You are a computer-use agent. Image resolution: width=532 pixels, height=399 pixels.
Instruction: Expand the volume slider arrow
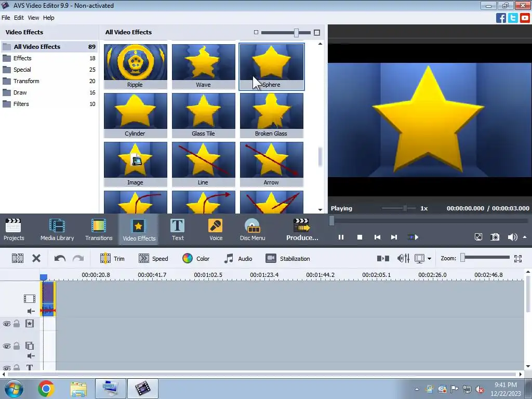point(525,237)
